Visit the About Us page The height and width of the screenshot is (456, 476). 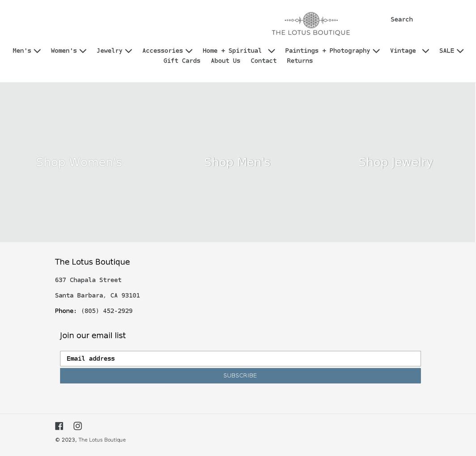[x=225, y=61]
